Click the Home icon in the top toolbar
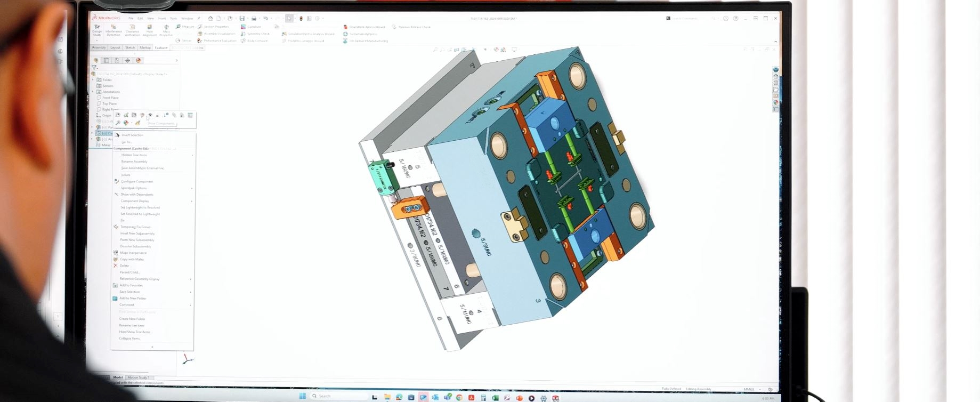This screenshot has width=980, height=402. pos(210,19)
